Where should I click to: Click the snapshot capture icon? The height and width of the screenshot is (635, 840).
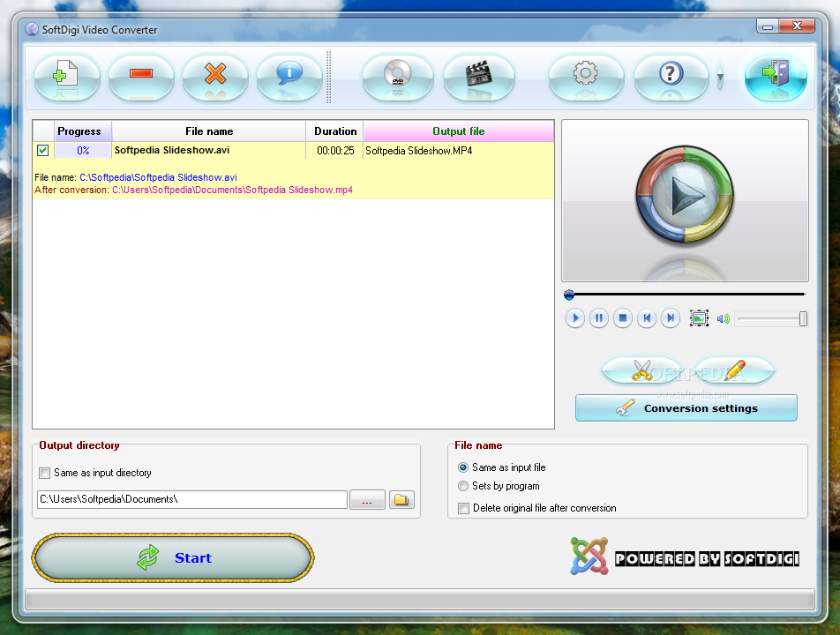(x=699, y=318)
